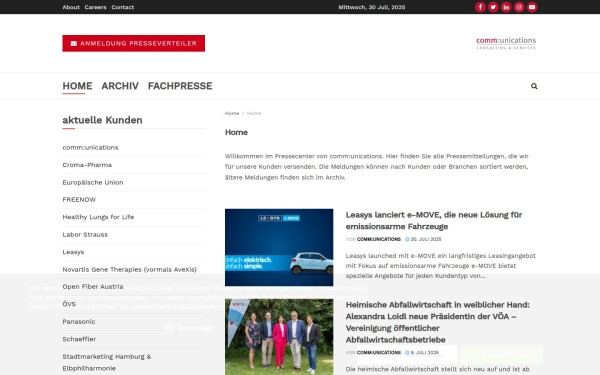Select FREENOW client
Image resolution: width=600 pixels, height=375 pixels.
pos(79,200)
